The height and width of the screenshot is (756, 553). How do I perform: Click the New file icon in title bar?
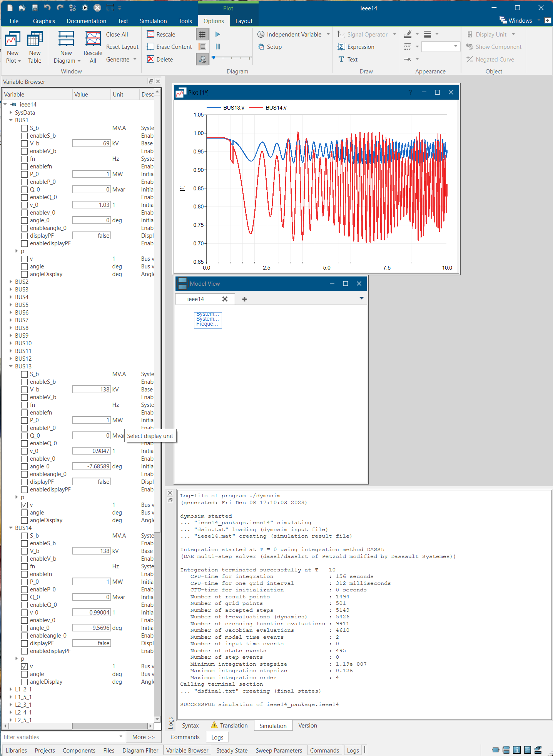(10, 8)
